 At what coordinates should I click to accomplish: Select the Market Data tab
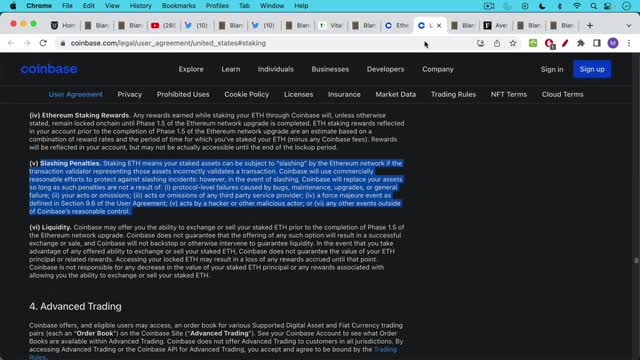click(396, 94)
